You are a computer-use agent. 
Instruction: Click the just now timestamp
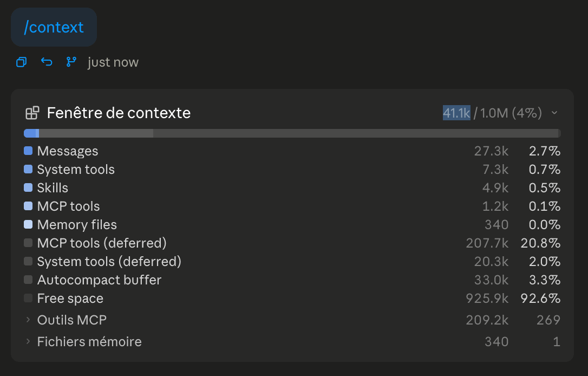click(x=113, y=62)
